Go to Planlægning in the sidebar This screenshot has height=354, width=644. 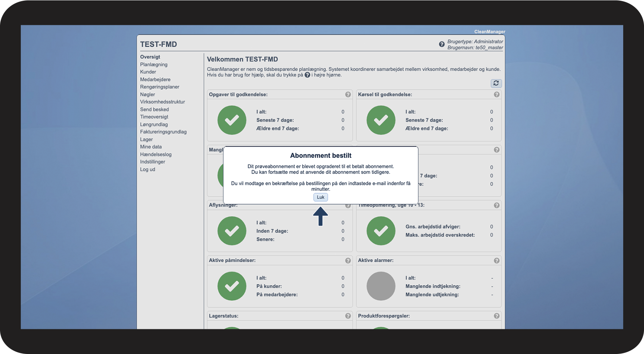coord(154,65)
